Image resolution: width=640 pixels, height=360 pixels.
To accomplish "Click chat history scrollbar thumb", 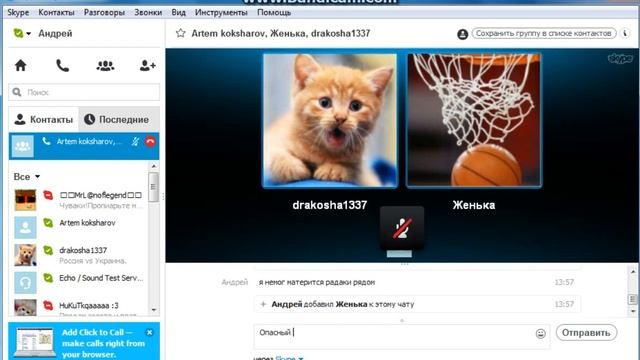I will pos(633,299).
